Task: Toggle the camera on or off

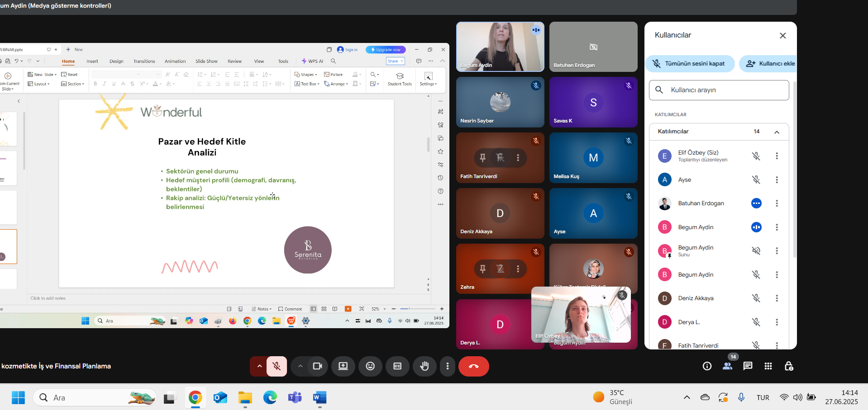Action: click(317, 366)
